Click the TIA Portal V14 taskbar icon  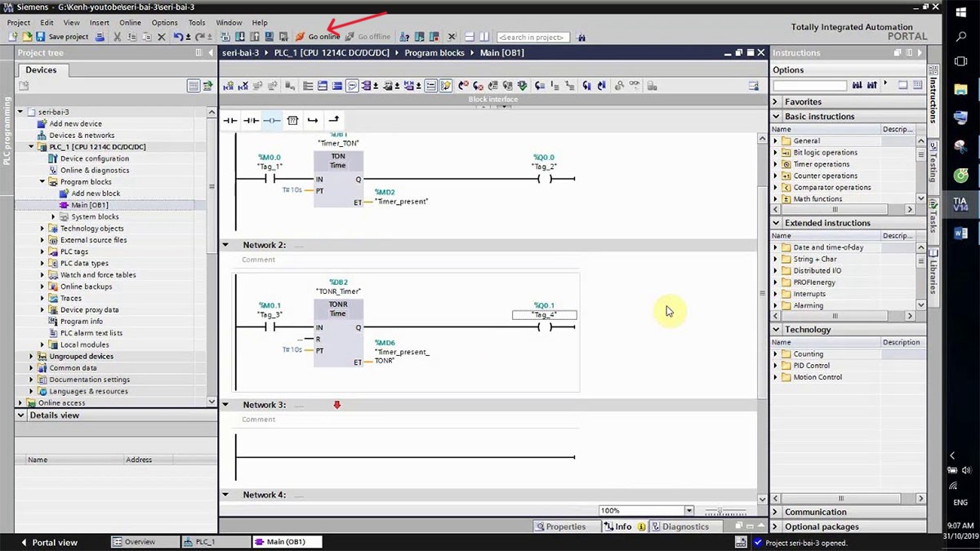960,204
